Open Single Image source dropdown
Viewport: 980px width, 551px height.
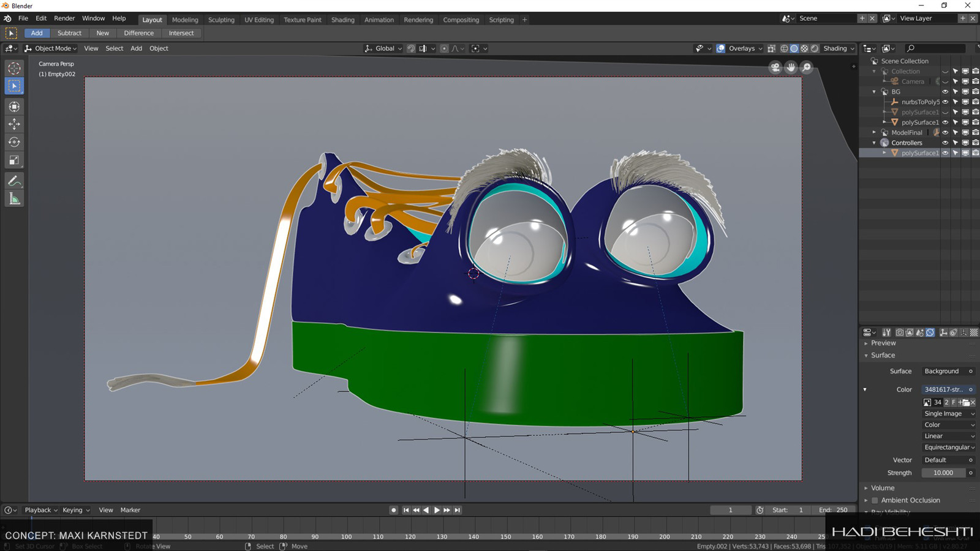click(x=949, y=414)
